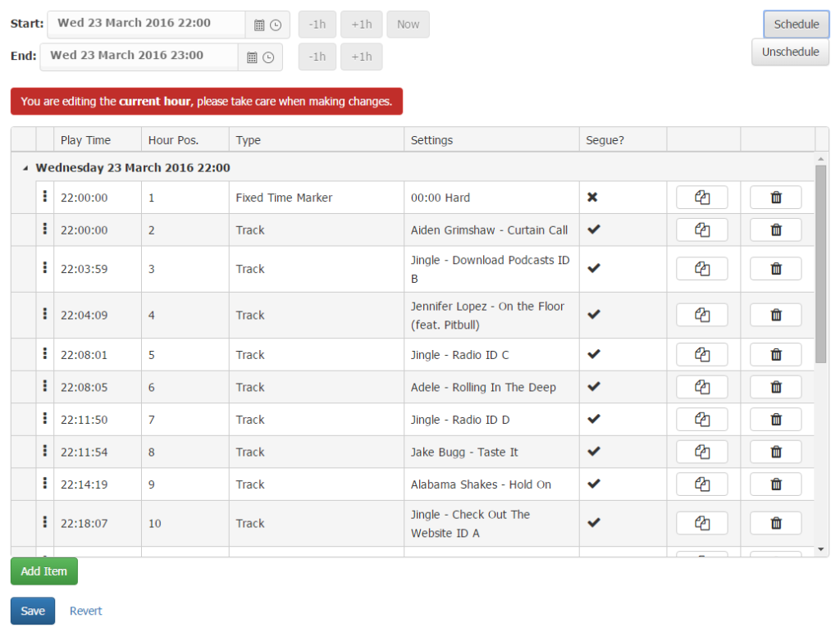Copy the Jake Bugg - Taste It row
The image size is (840, 632).
(x=702, y=452)
